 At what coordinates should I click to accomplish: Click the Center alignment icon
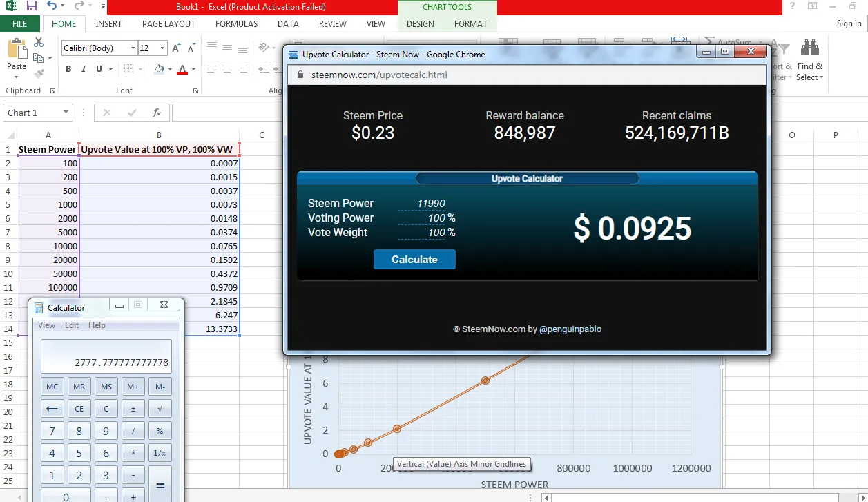(227, 69)
